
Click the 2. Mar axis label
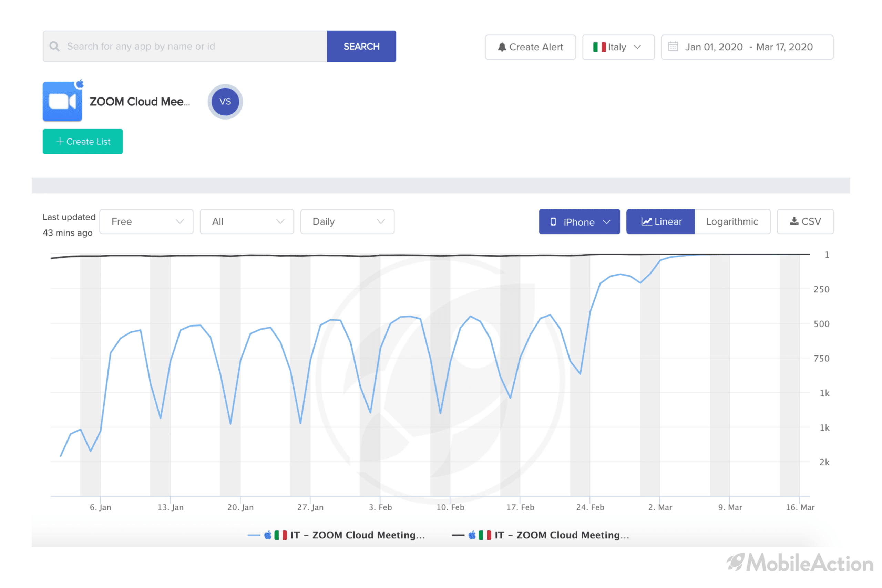click(660, 507)
